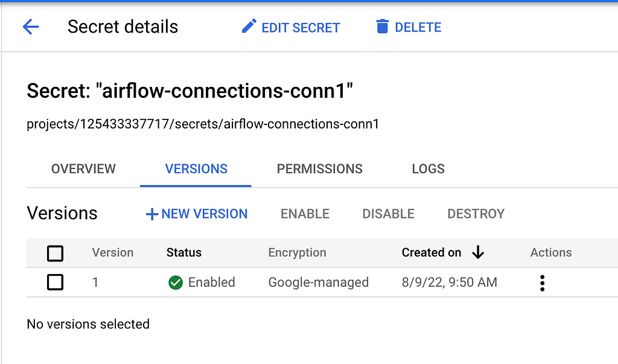Click the Disable versions button
Screen dimensions: 618x364
pyautogui.click(x=388, y=214)
